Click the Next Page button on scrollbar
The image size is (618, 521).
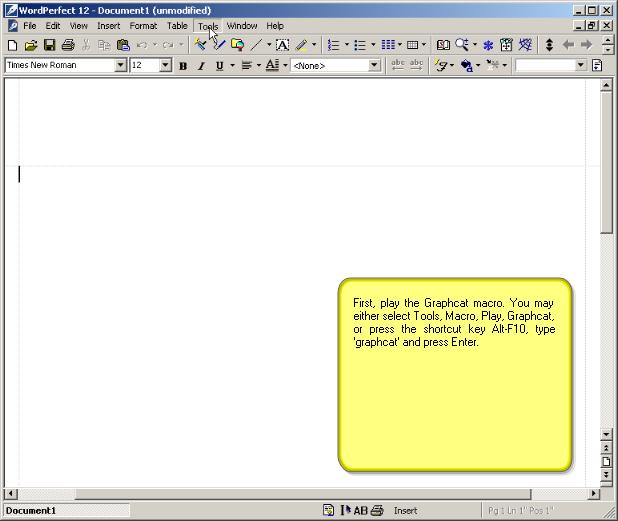606,474
